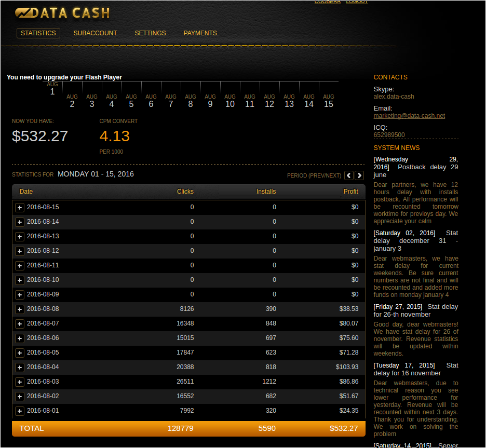Open the Settings tab
Viewport: 486px width, 448px height.
(x=151, y=33)
